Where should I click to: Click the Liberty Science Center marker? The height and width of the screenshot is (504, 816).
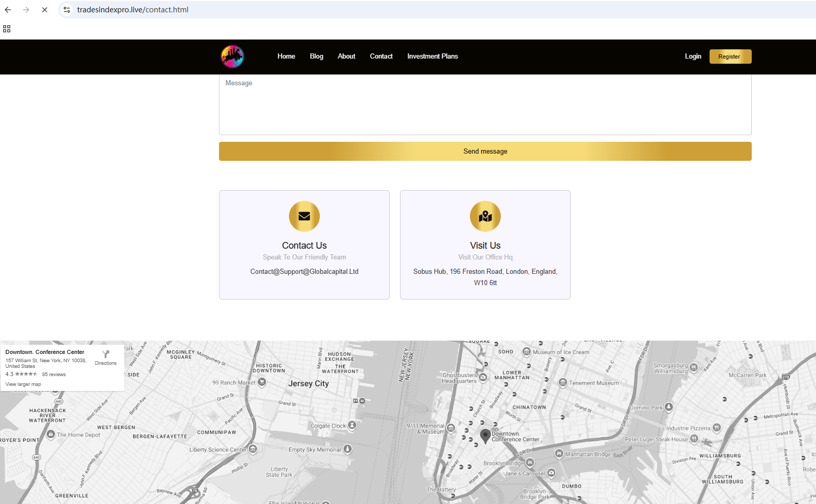[x=253, y=449]
